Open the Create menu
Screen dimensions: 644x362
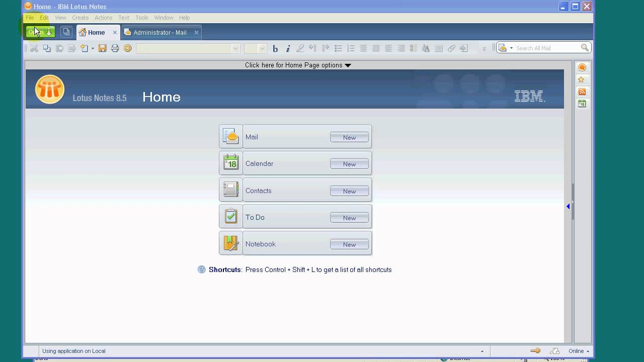pos(80,18)
